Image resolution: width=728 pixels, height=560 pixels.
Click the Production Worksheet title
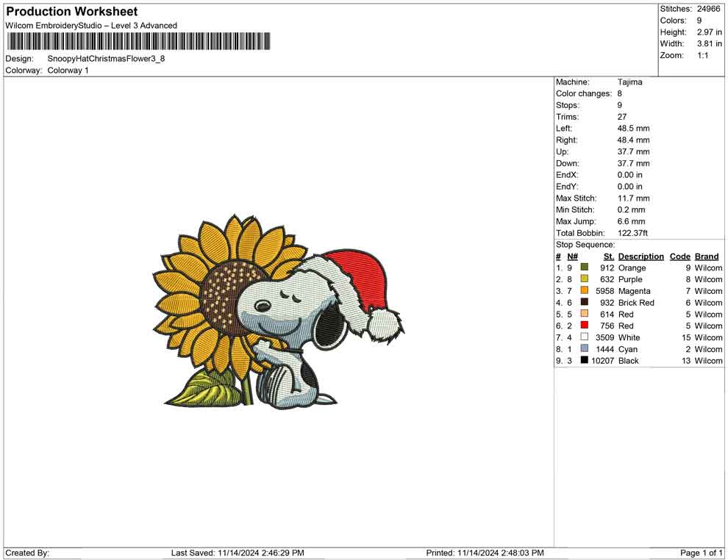[x=71, y=11]
